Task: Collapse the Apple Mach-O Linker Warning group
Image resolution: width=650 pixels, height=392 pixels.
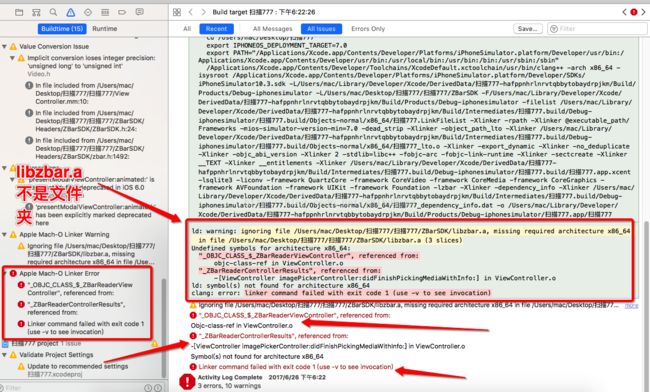Action: coord(5,235)
